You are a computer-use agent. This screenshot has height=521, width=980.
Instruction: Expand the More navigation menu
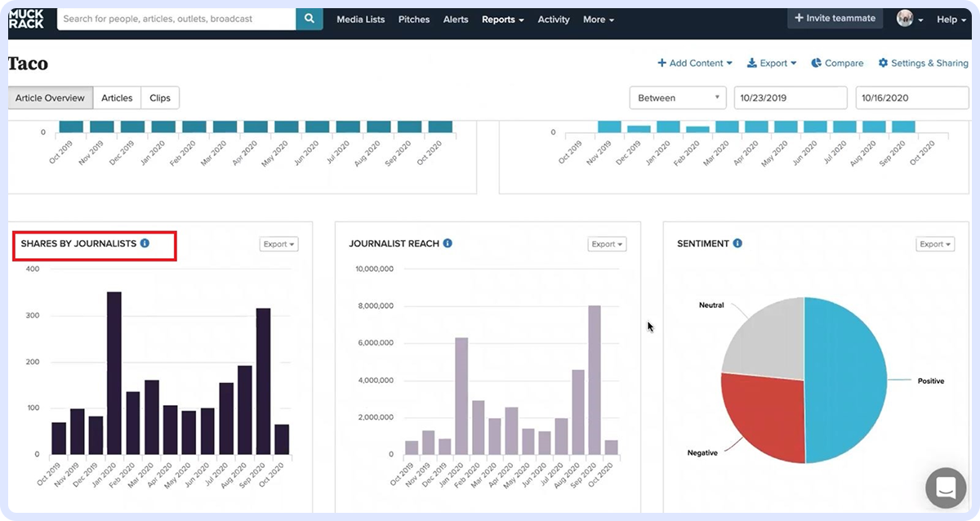click(598, 20)
